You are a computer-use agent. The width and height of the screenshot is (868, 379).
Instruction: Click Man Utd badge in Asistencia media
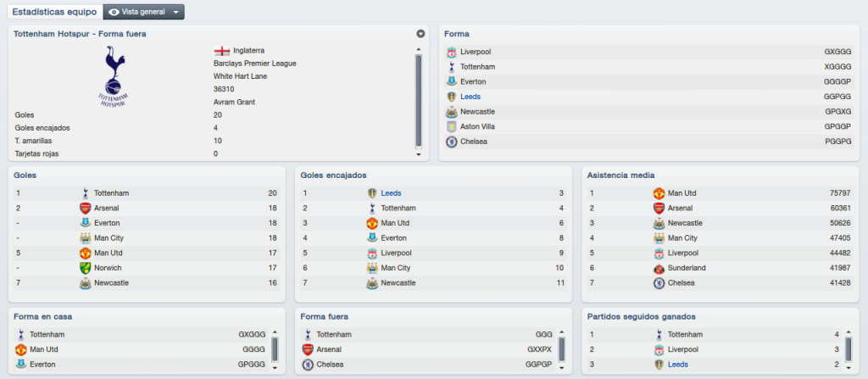(659, 193)
